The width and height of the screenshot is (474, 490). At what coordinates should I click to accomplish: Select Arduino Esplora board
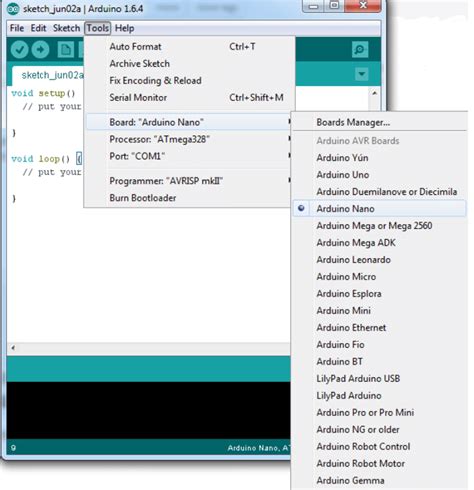tap(379, 294)
